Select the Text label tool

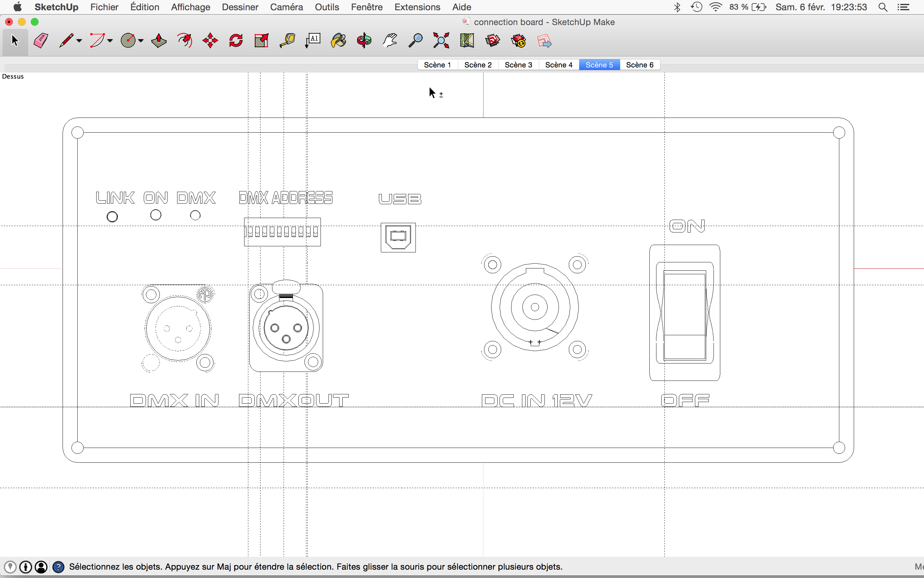pos(313,40)
